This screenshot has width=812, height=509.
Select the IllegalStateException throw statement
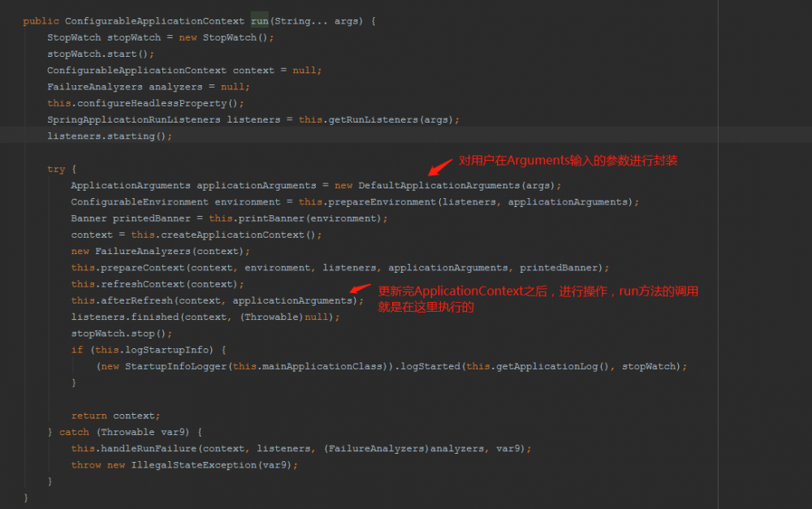(187, 464)
